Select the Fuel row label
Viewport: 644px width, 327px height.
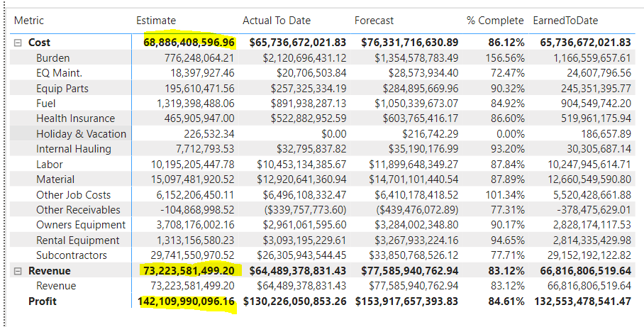click(45, 104)
